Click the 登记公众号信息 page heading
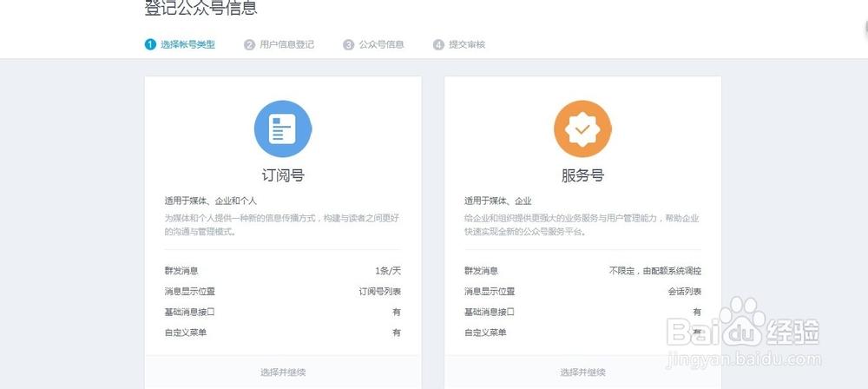The width and height of the screenshot is (868, 389). [201, 8]
